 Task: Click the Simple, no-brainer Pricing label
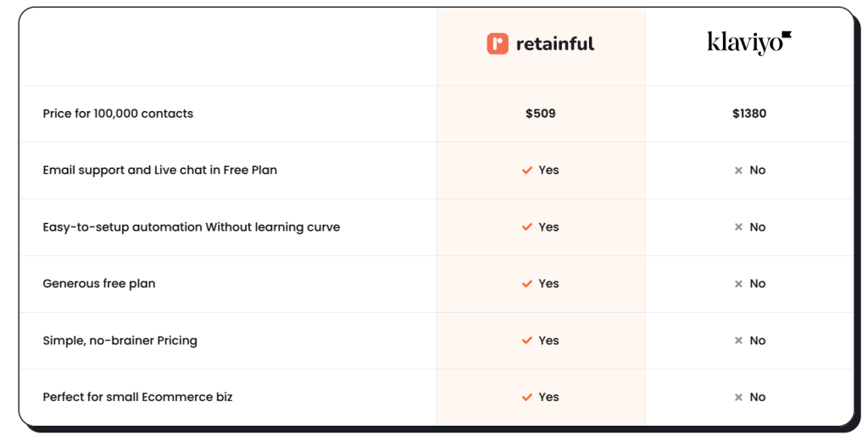click(120, 341)
